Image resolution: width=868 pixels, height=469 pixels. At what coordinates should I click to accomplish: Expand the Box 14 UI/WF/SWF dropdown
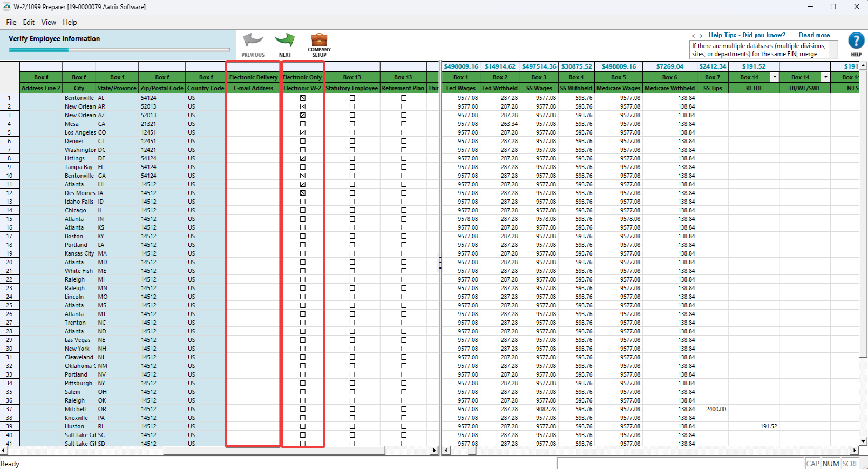point(826,77)
